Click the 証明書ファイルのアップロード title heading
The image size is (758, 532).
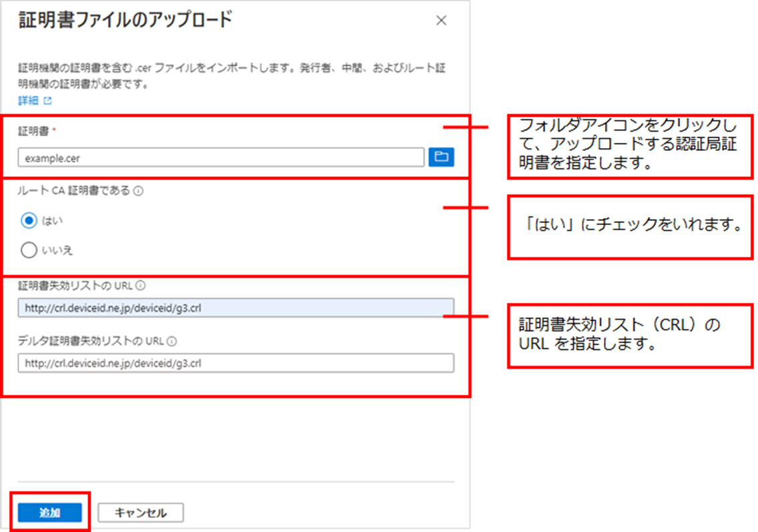click(124, 20)
